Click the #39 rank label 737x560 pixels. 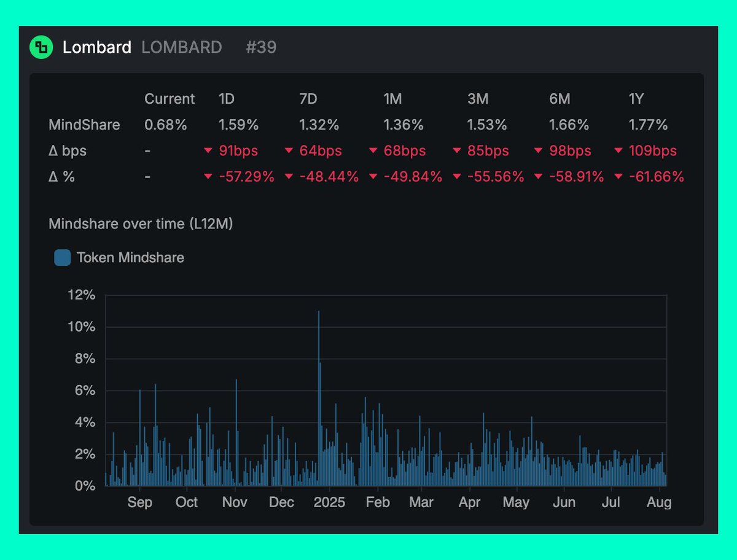[261, 47]
